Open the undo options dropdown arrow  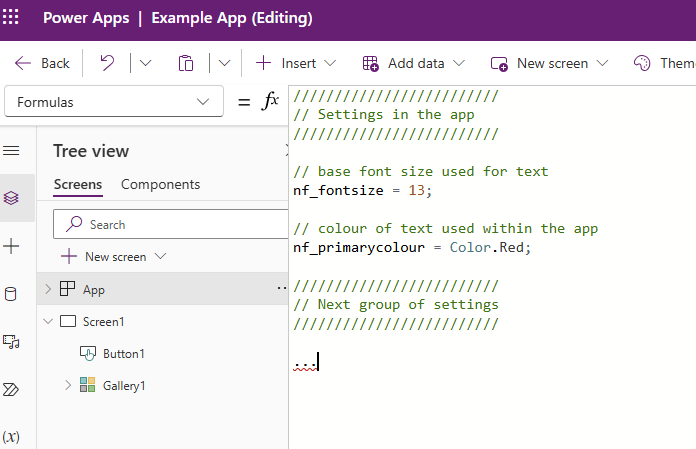(x=145, y=63)
